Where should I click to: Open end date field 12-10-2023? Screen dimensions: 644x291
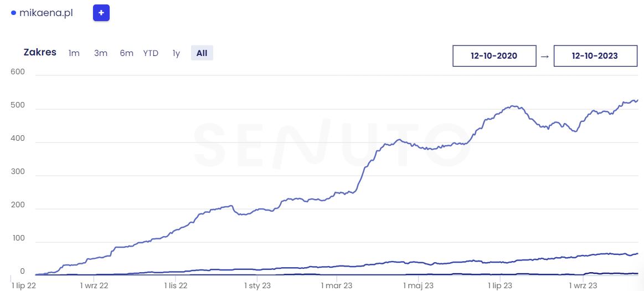click(x=595, y=56)
